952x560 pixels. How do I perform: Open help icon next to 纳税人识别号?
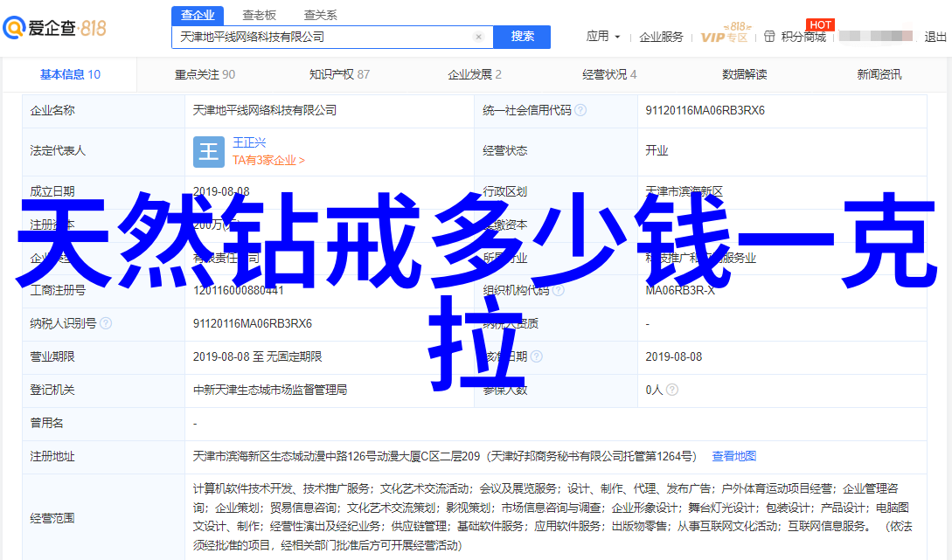[x=106, y=323]
